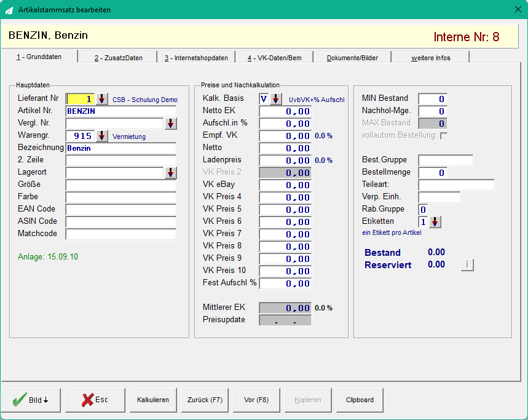
Task: Click the Best.Gruppe input field
Action: coord(446,160)
